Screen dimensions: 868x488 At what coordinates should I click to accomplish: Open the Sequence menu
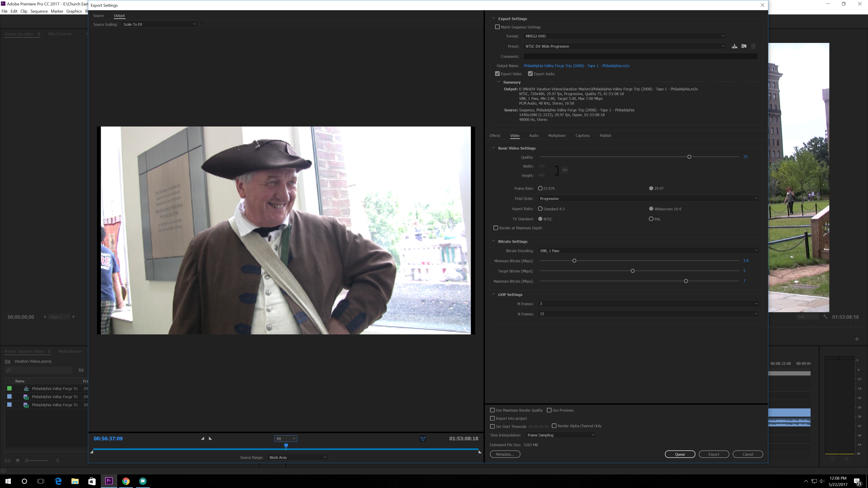(x=39, y=11)
